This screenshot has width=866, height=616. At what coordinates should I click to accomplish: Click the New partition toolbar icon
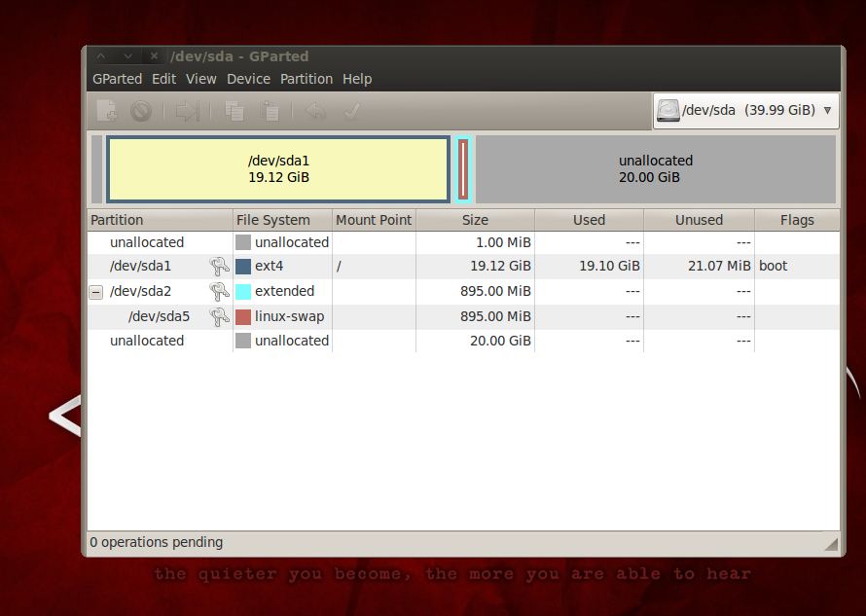click(107, 111)
